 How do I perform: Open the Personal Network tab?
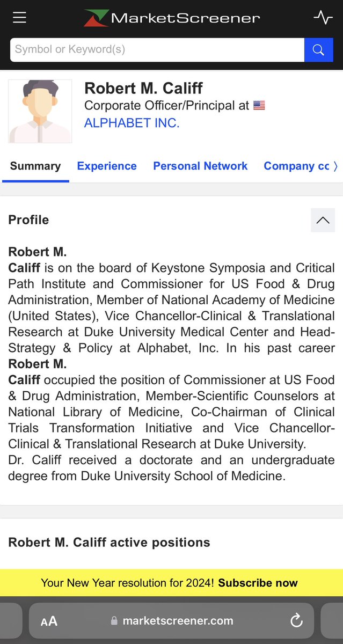point(200,166)
